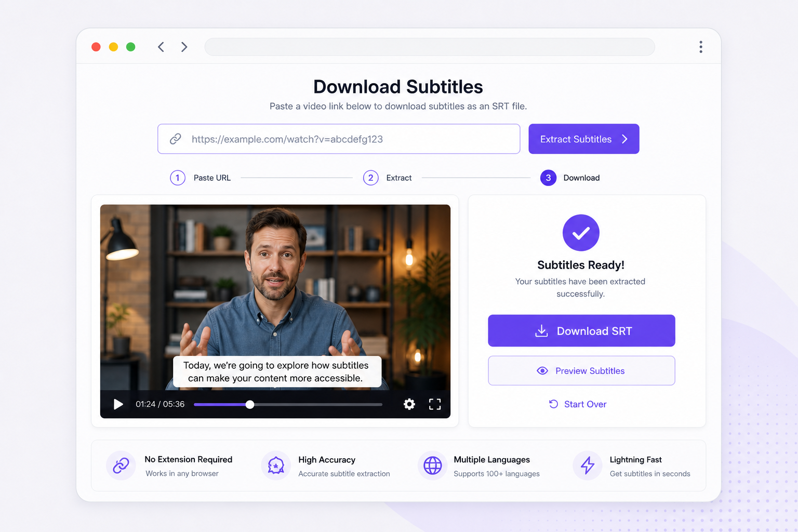Click "Multiple Languages" feature text

[492, 460]
